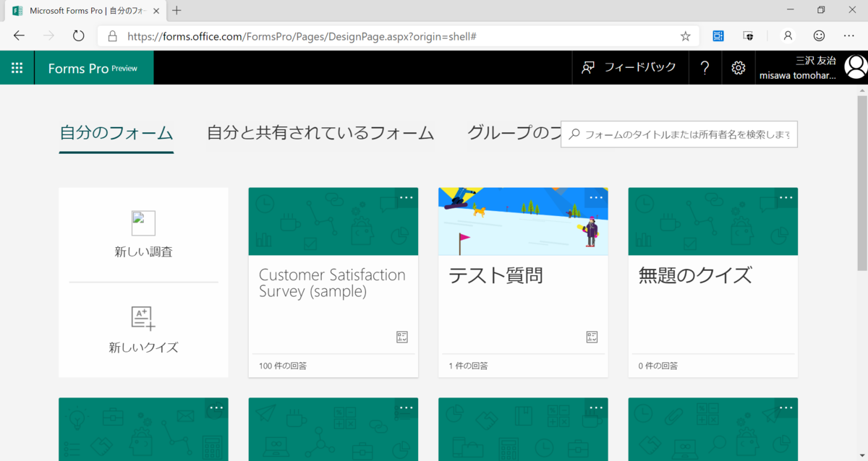868x461 pixels.
Task: Open browser settings and more menu
Action: point(848,35)
